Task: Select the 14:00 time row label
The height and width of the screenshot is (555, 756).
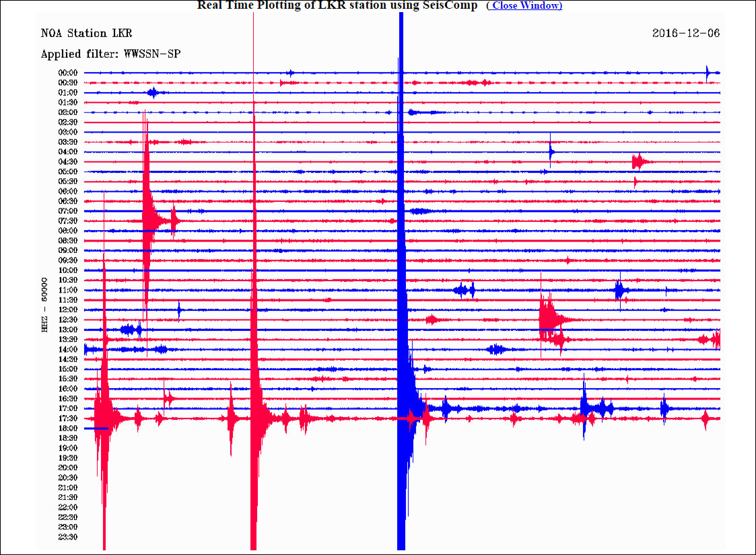Action: tap(68, 350)
